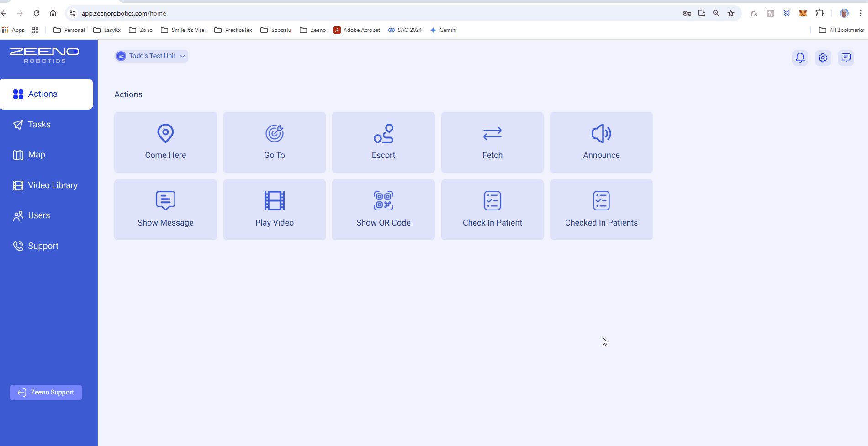868x446 pixels.
Task: Open the Zeeno bookmarks folder
Action: (x=313, y=30)
